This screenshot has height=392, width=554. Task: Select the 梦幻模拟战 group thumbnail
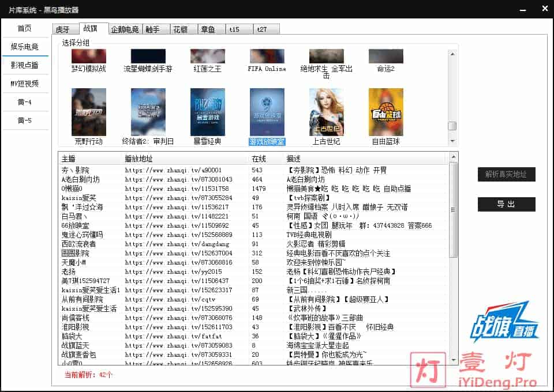[89, 56]
